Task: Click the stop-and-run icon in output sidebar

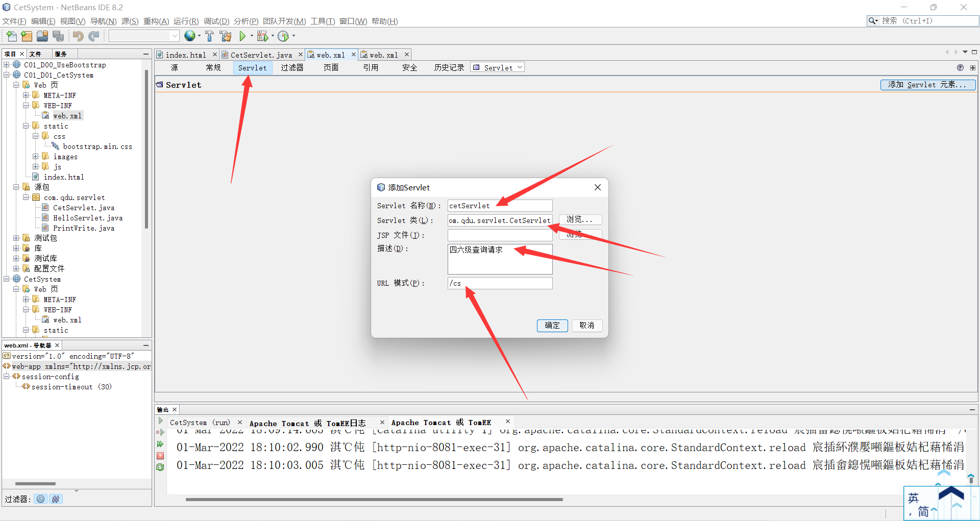Action: pos(160,433)
